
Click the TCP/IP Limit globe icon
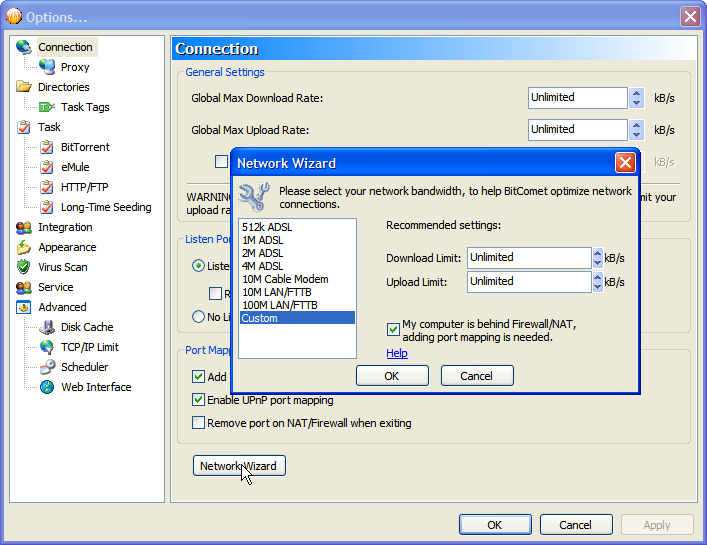coord(47,347)
